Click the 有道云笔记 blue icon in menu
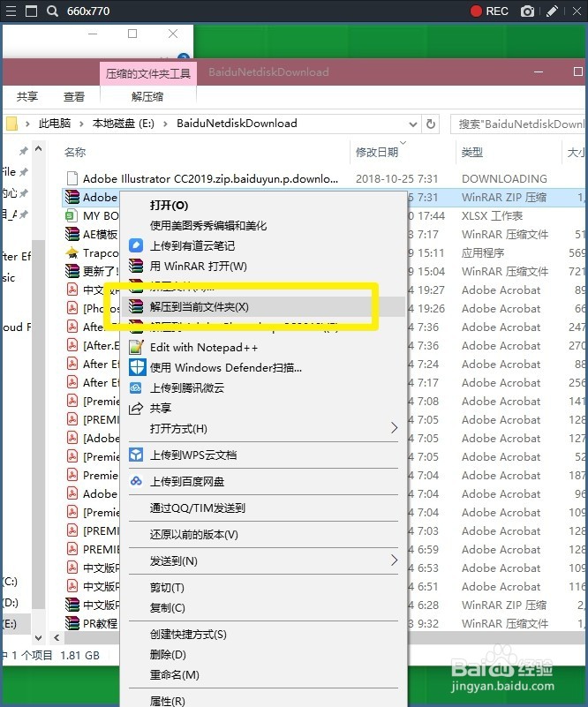The image size is (588, 707). 136,245
